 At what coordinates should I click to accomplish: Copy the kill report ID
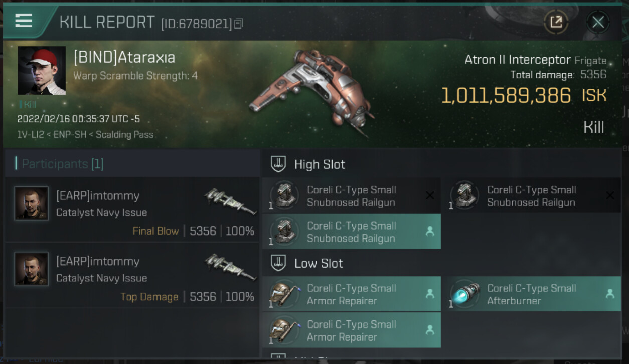239,23
